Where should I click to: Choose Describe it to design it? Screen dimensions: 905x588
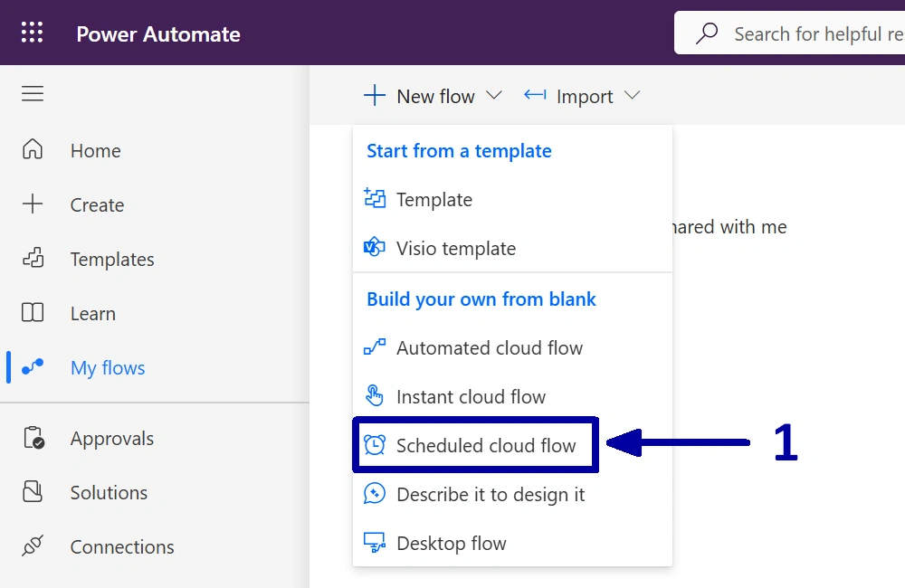[512, 494]
